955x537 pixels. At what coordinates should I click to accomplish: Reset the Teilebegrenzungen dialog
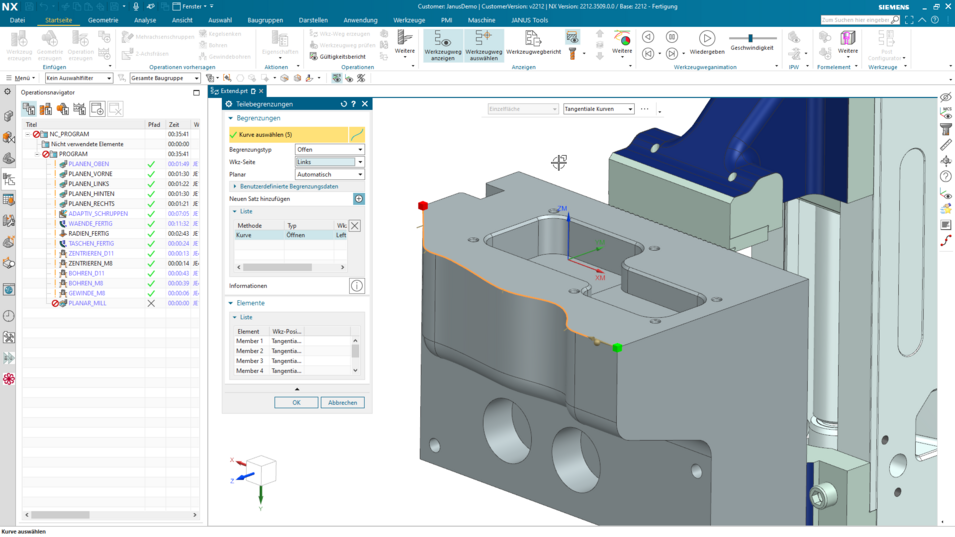pos(344,104)
